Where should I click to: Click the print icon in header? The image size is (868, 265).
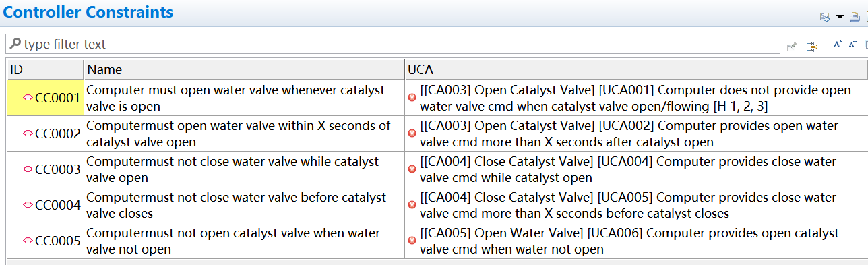(x=854, y=16)
